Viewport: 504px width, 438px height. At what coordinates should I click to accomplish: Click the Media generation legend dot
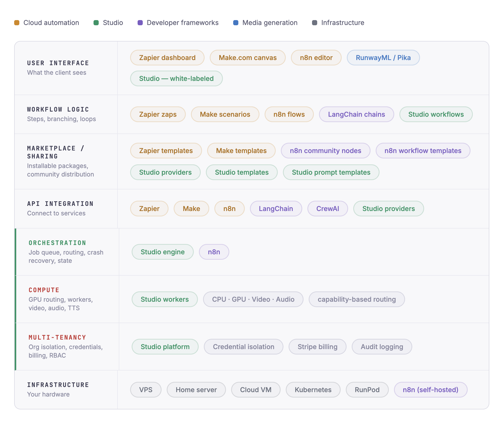(236, 23)
